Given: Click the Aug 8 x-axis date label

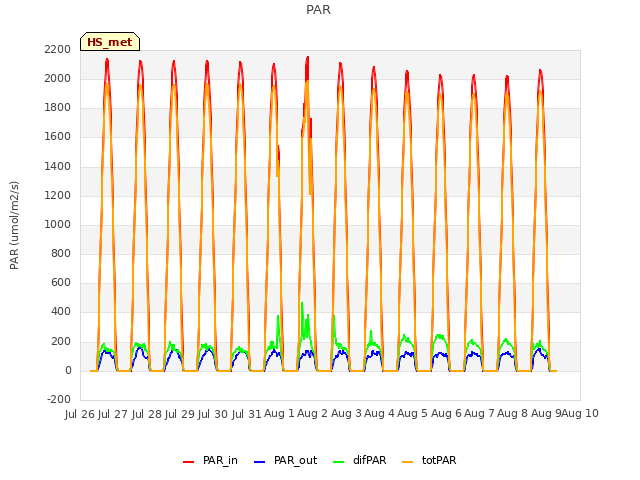Looking at the screenshot, I should (x=513, y=413).
